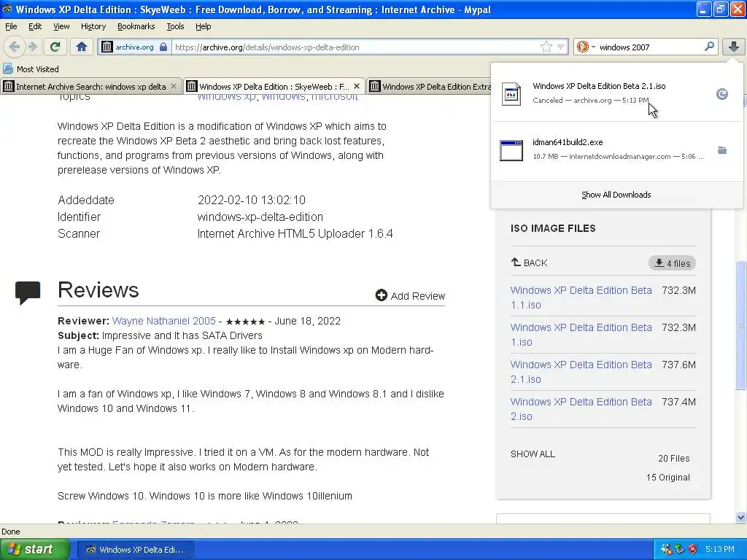Screen dimensions: 747x560
Task: Open the Bookmarks menu
Action: [136, 26]
